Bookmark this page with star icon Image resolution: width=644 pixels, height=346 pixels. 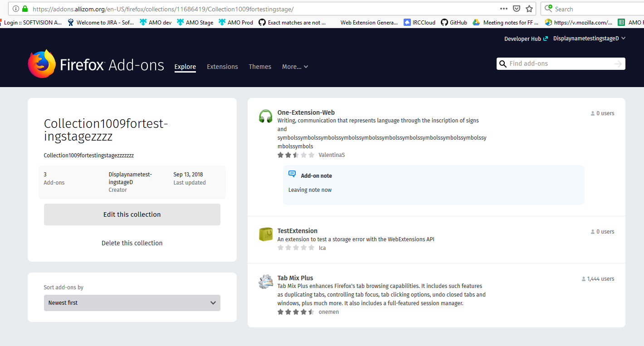point(529,9)
